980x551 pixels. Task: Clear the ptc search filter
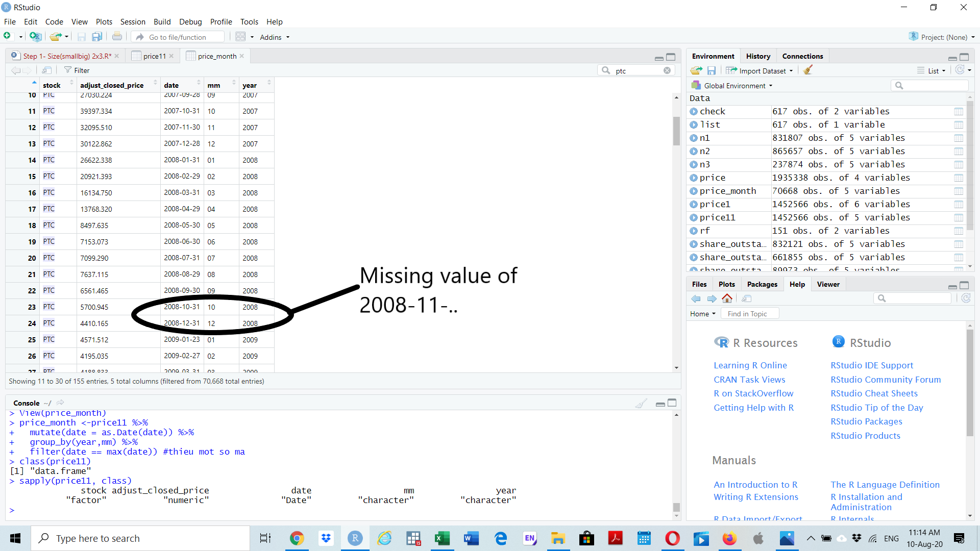point(667,70)
